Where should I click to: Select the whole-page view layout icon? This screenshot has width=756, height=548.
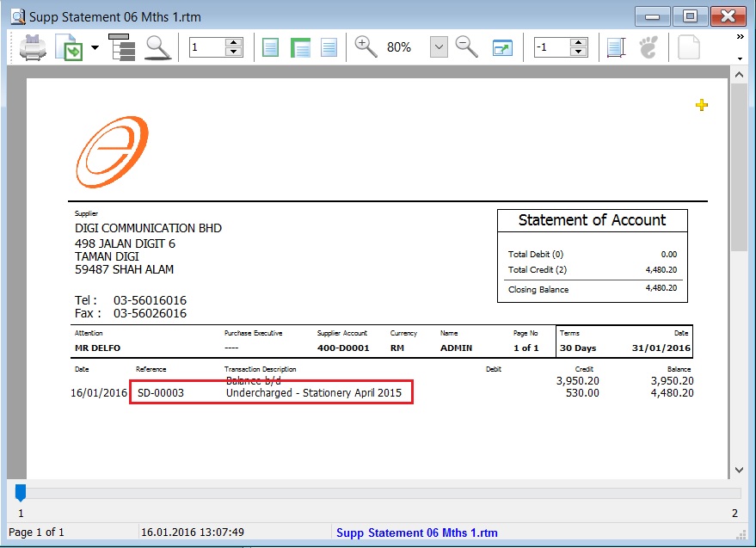(270, 46)
